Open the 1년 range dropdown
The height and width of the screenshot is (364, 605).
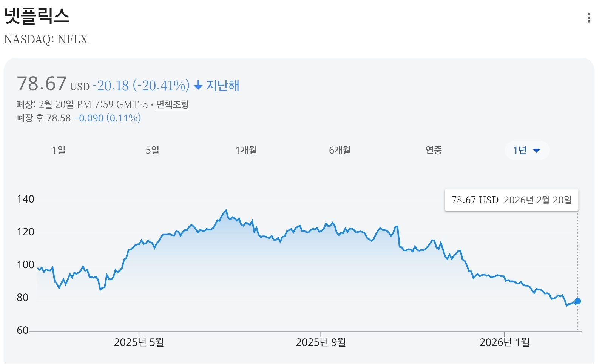pos(527,150)
